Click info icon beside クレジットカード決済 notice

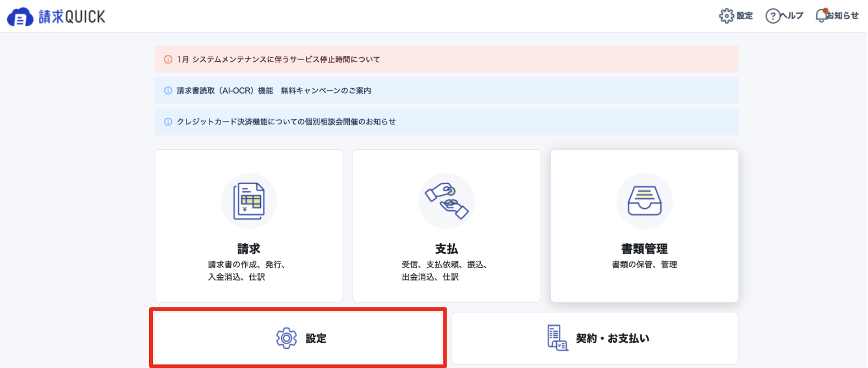coord(168,122)
